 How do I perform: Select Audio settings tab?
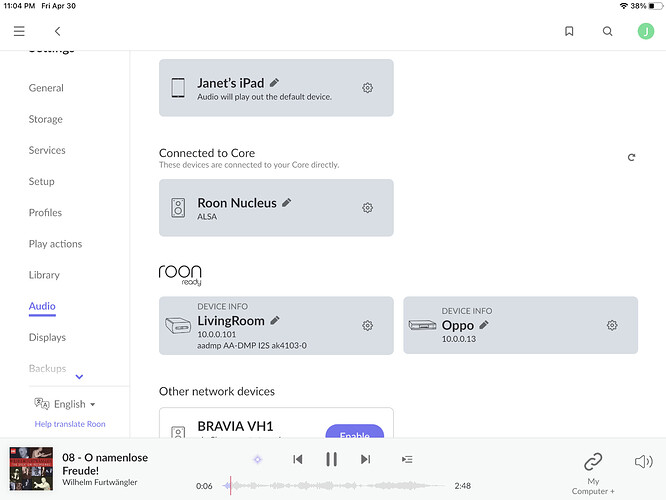(42, 306)
